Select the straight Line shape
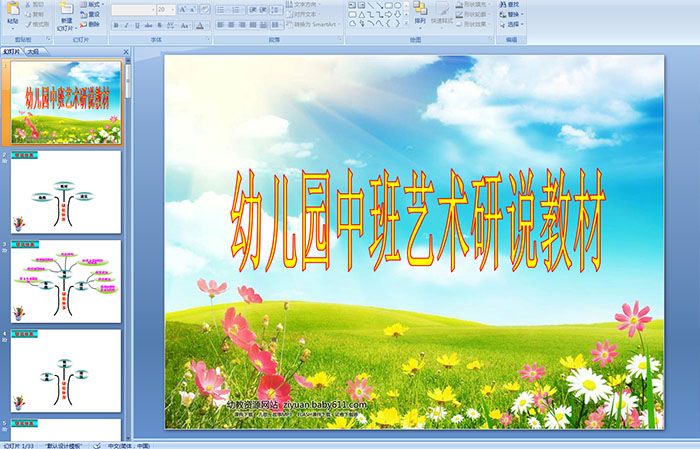 point(371,5)
